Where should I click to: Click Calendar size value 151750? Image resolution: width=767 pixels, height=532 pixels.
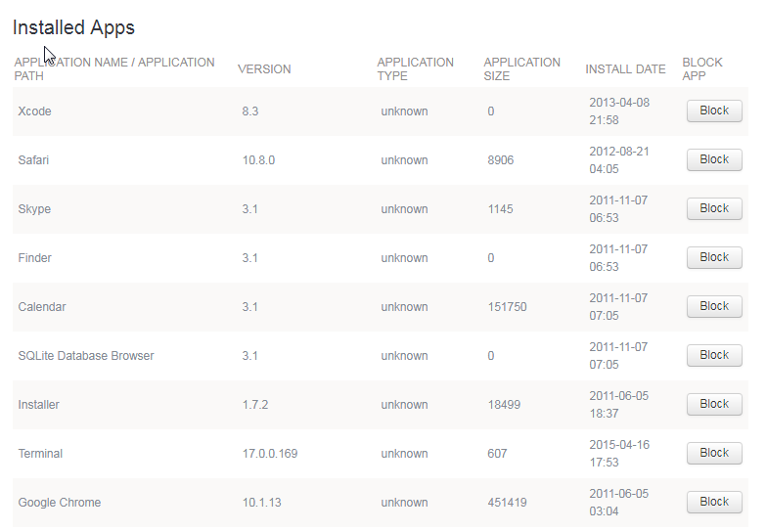(x=507, y=307)
